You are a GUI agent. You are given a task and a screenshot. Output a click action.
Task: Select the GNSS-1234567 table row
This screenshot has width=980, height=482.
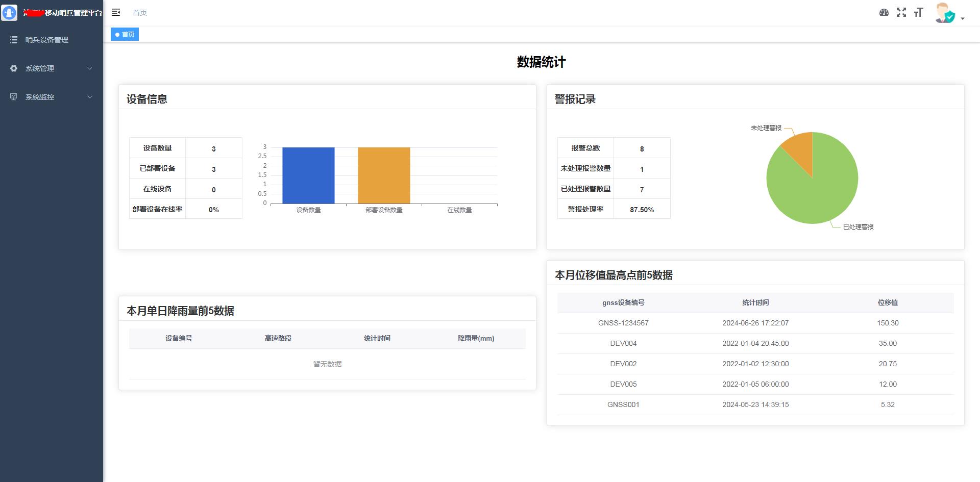point(755,323)
